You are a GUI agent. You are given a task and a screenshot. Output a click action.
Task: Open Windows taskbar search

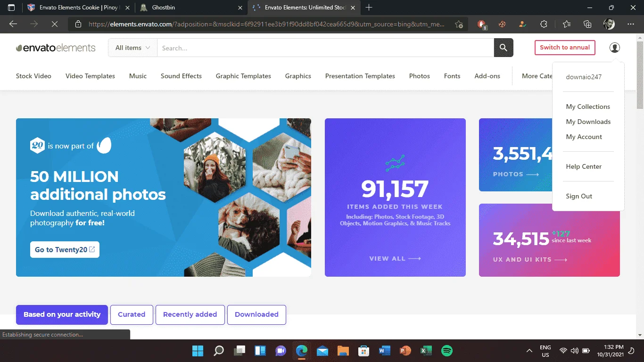(219, 351)
